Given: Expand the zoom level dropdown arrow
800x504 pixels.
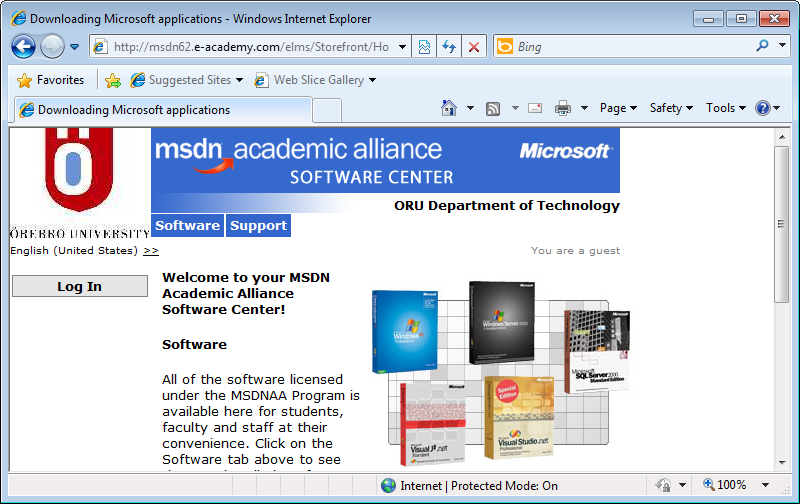Looking at the screenshot, I should pyautogui.click(x=765, y=485).
